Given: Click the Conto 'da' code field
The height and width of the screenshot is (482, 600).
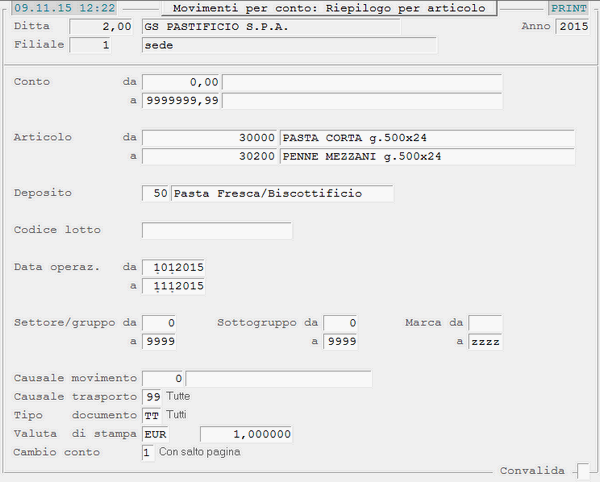Looking at the screenshot, I should tap(181, 82).
